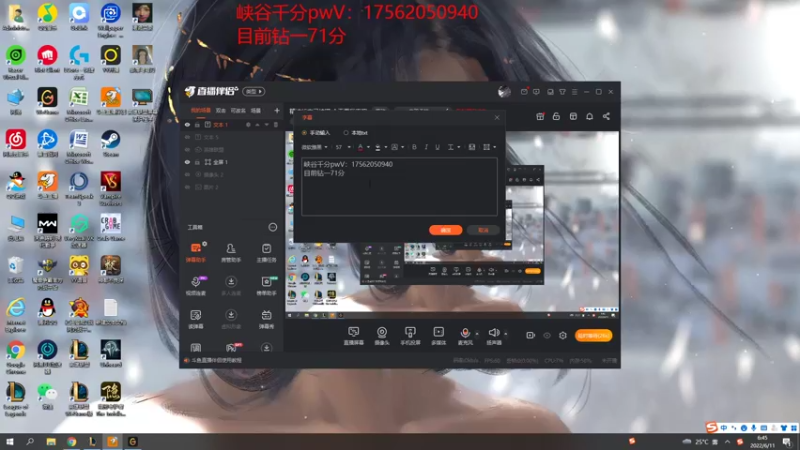This screenshot has height=450, width=800.
Task: Click share icon in top right of preview
Action: pyautogui.click(x=606, y=116)
